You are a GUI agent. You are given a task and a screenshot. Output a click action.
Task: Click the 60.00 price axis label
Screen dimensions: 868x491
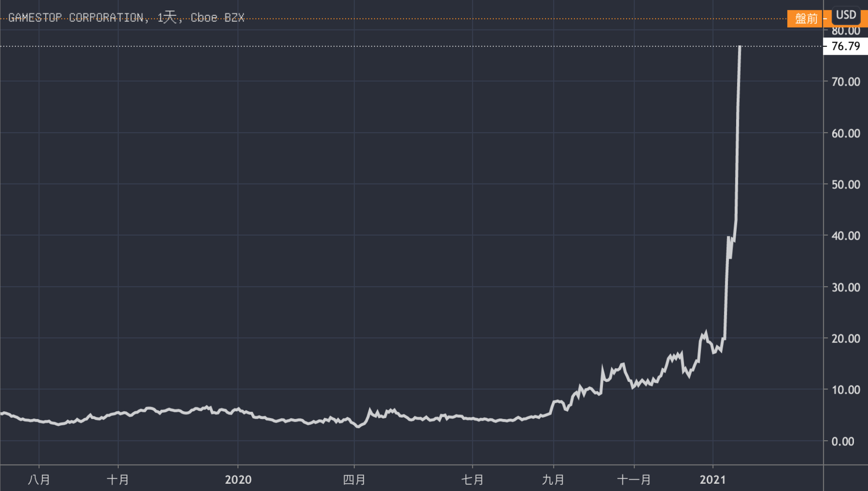845,134
